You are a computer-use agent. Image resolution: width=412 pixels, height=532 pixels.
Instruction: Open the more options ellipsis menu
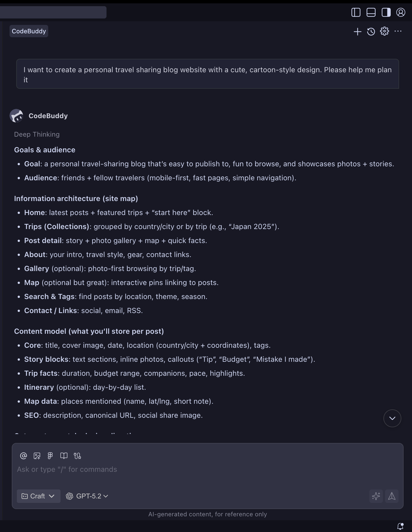click(398, 31)
